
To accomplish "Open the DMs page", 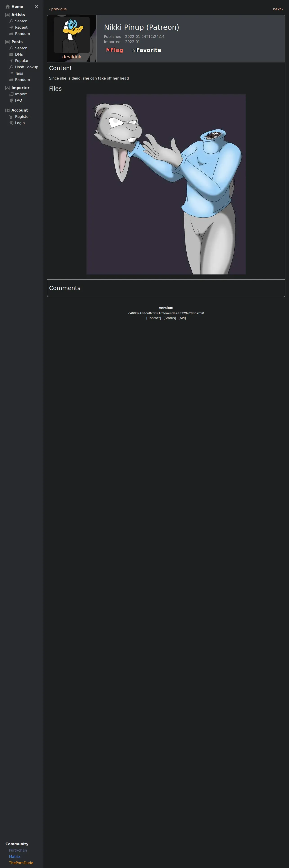I will [19, 55].
